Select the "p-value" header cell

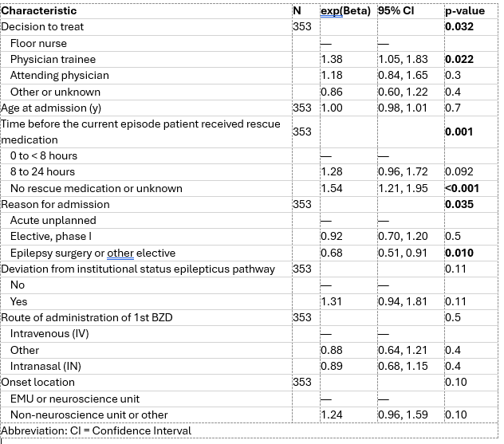[x=464, y=11]
